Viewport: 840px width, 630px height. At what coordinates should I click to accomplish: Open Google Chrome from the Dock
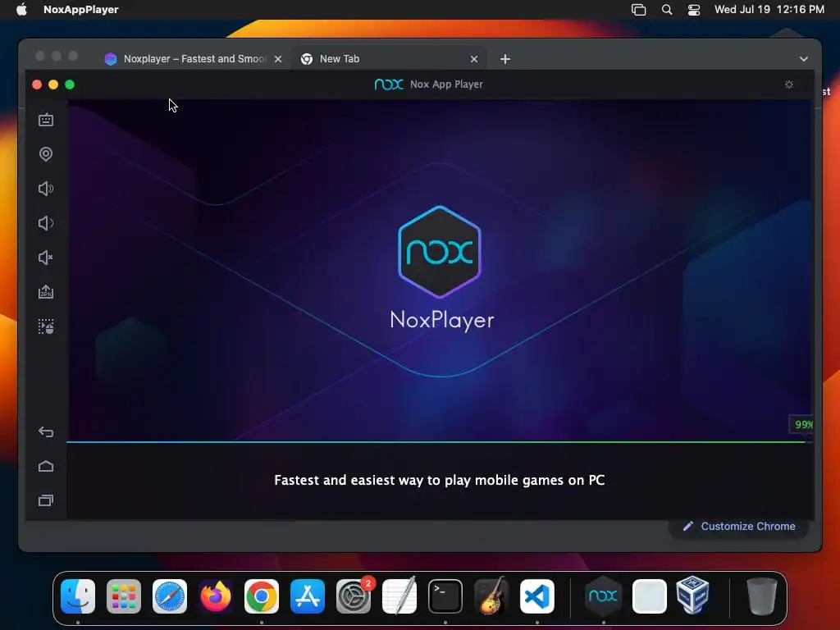[x=262, y=596]
